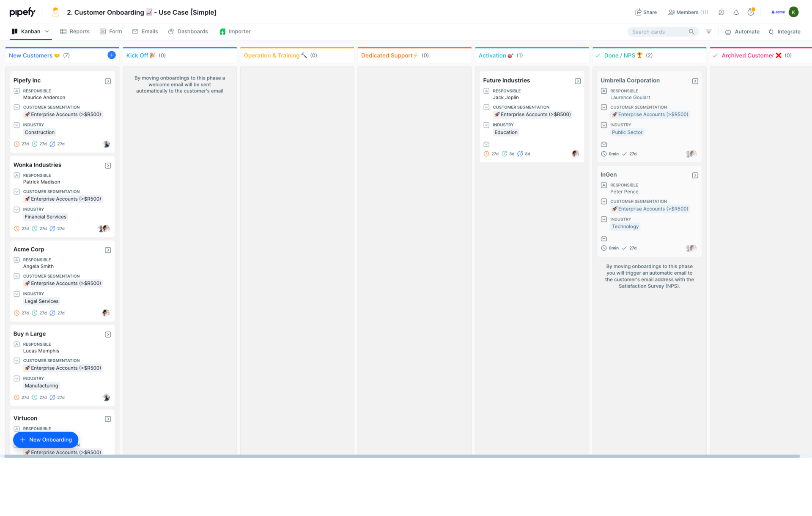Click the Share button
Screen dimensions: 812x516
646,12
